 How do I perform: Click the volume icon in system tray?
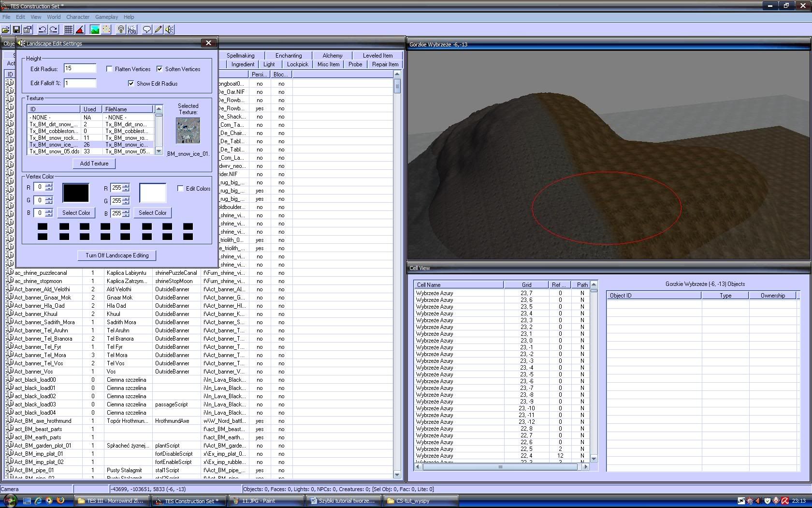coord(758,501)
